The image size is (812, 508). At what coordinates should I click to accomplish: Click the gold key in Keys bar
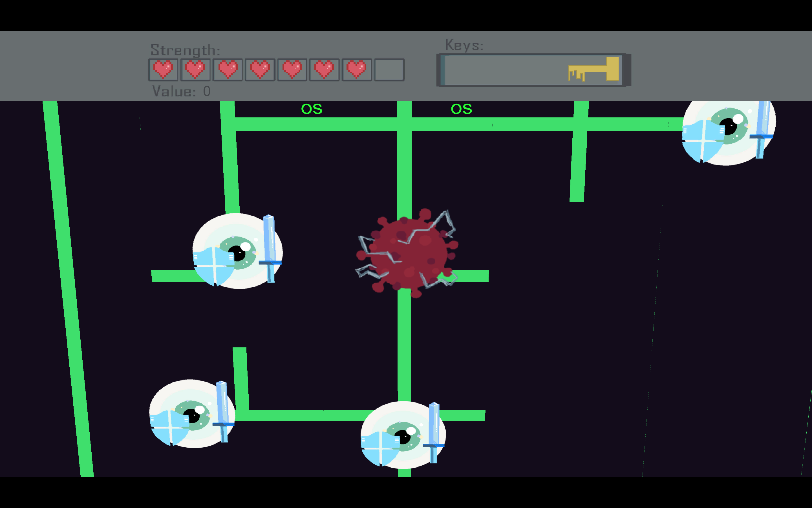coord(593,69)
